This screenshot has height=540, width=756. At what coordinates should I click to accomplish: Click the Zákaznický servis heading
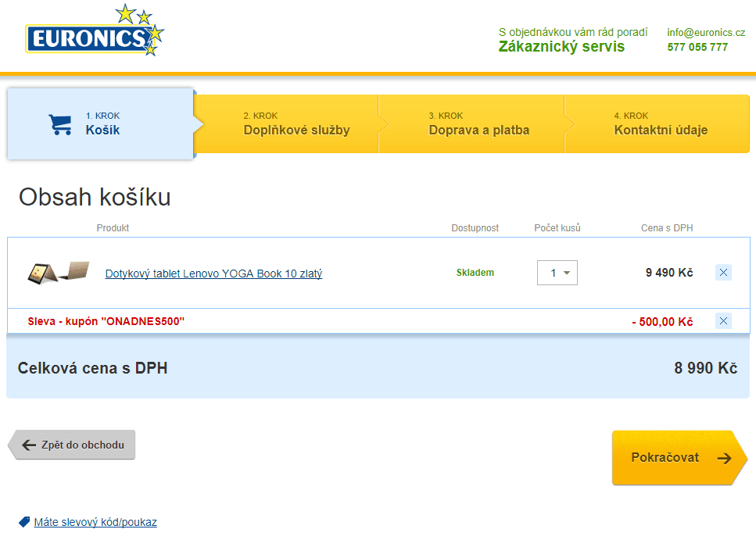(x=561, y=46)
